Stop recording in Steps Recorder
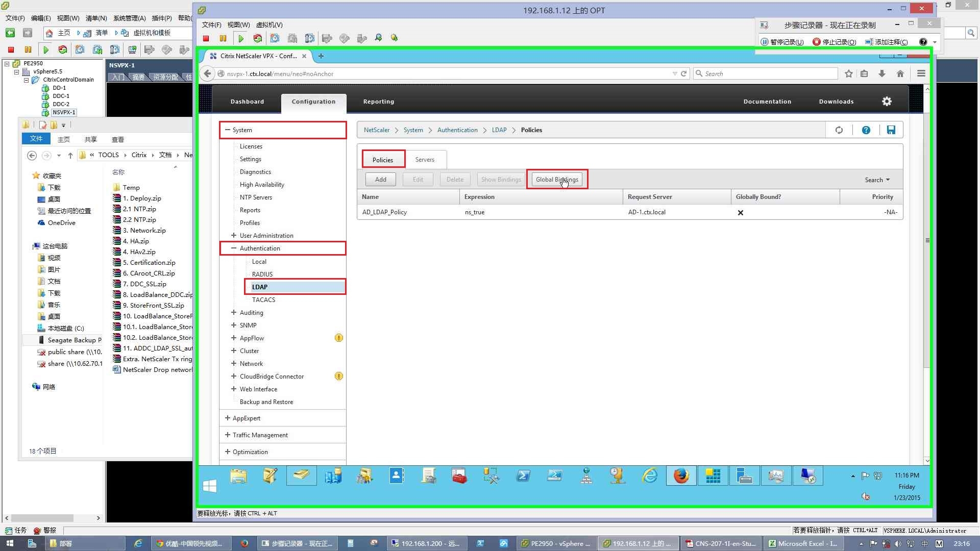Screen dimensions: 980x551 pos(835,42)
